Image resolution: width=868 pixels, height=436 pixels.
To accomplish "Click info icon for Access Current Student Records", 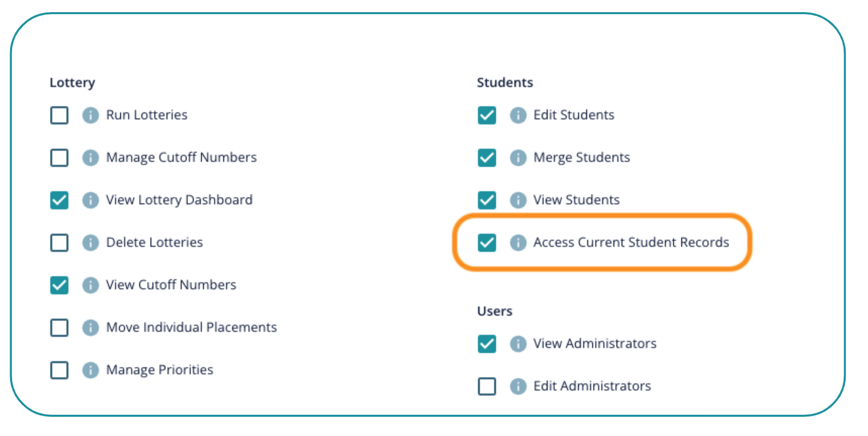I will pos(518,243).
